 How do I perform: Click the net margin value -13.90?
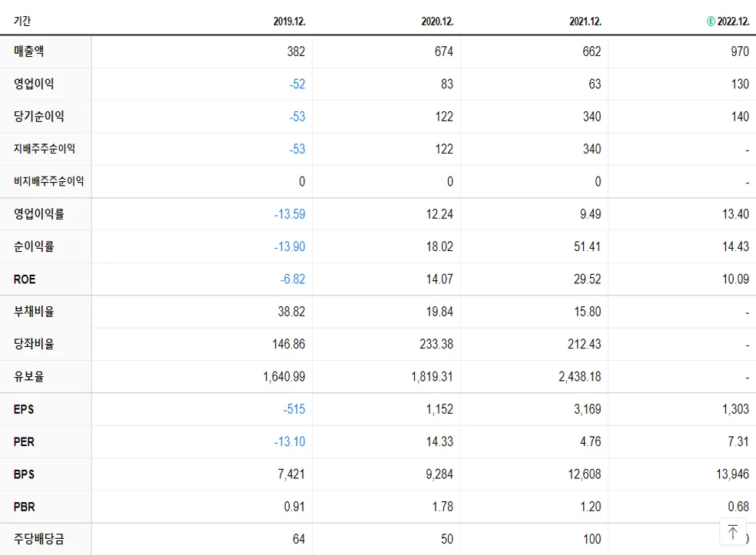pyautogui.click(x=290, y=246)
